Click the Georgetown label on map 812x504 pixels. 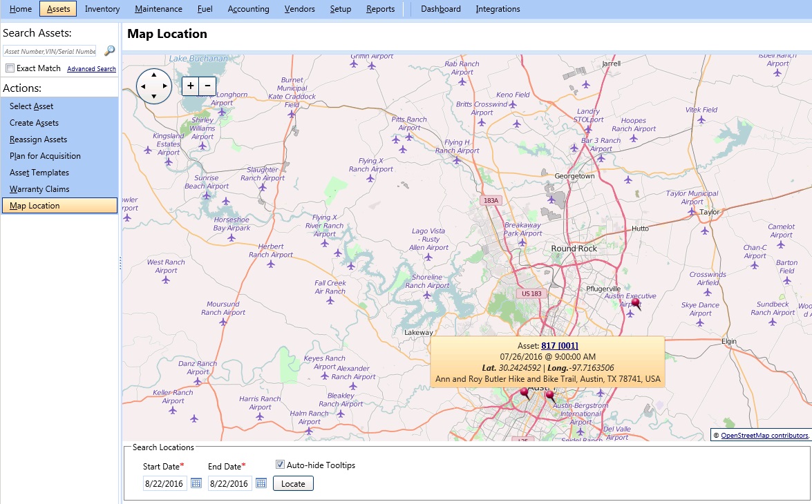(x=574, y=176)
